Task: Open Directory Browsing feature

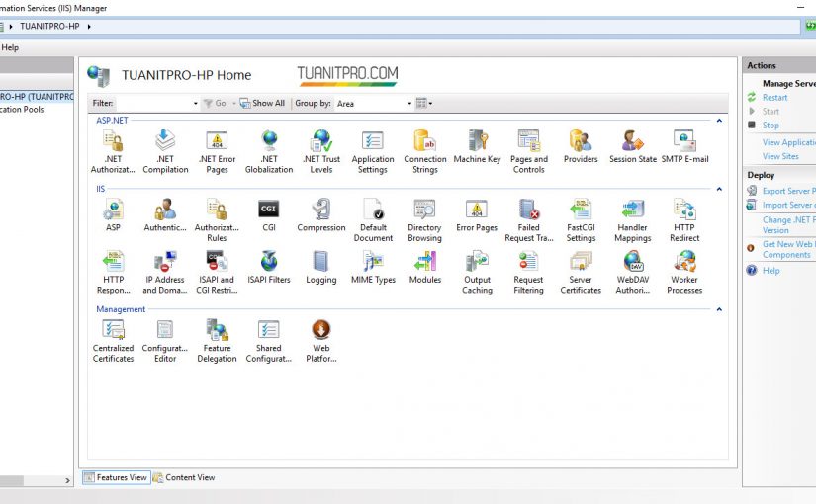Action: pos(424,220)
